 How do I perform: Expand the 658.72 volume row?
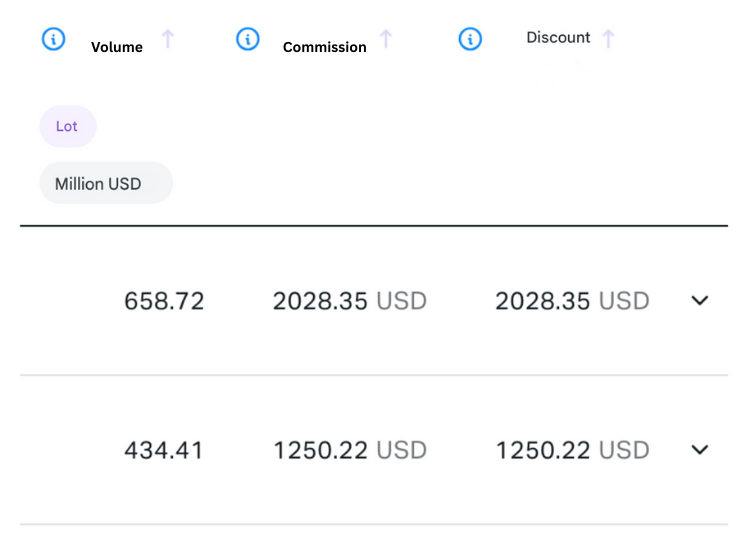point(700,300)
